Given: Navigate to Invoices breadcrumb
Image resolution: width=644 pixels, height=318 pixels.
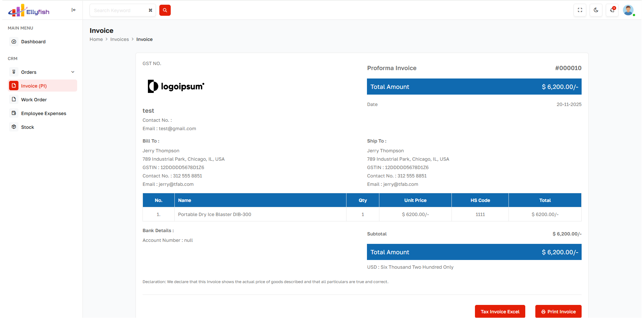Looking at the screenshot, I should [119, 39].
